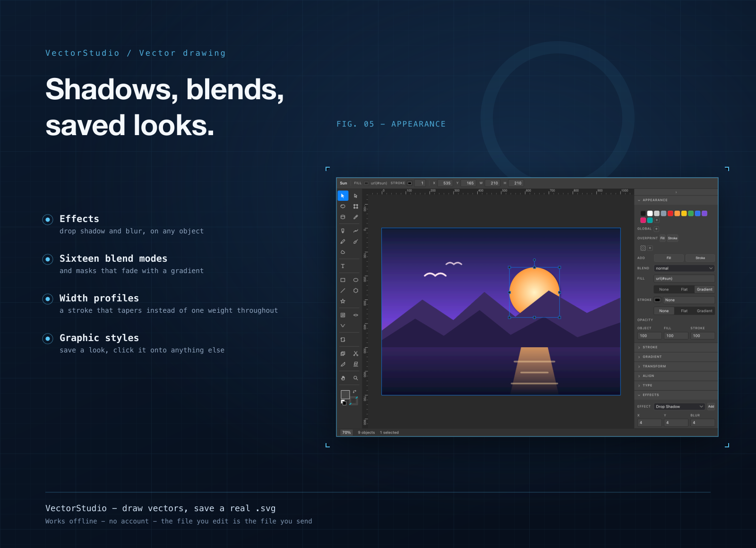Select the Ellipse tool
Viewport: 756px width, 548px height.
click(x=356, y=280)
